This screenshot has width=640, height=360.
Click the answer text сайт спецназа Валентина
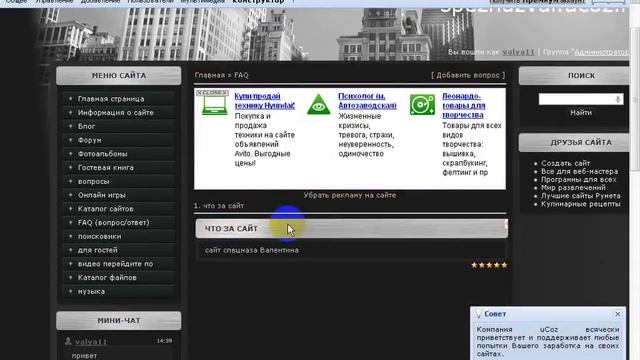(251, 250)
